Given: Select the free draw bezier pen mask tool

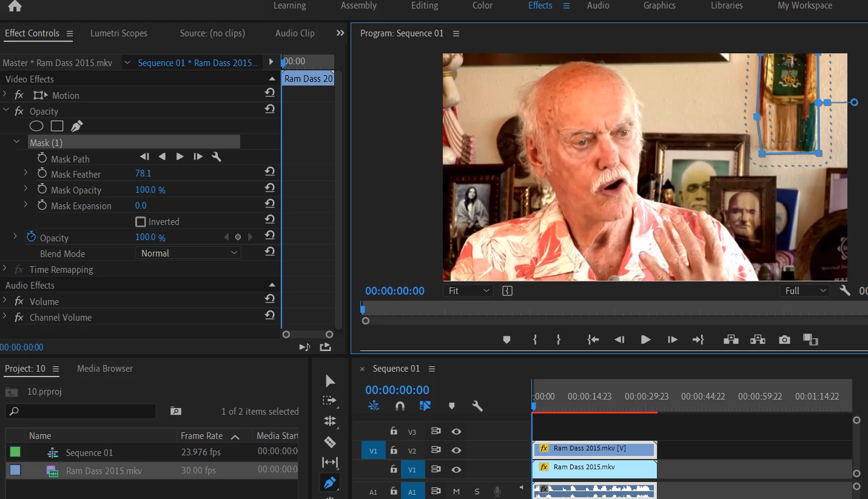Looking at the screenshot, I should point(77,126).
